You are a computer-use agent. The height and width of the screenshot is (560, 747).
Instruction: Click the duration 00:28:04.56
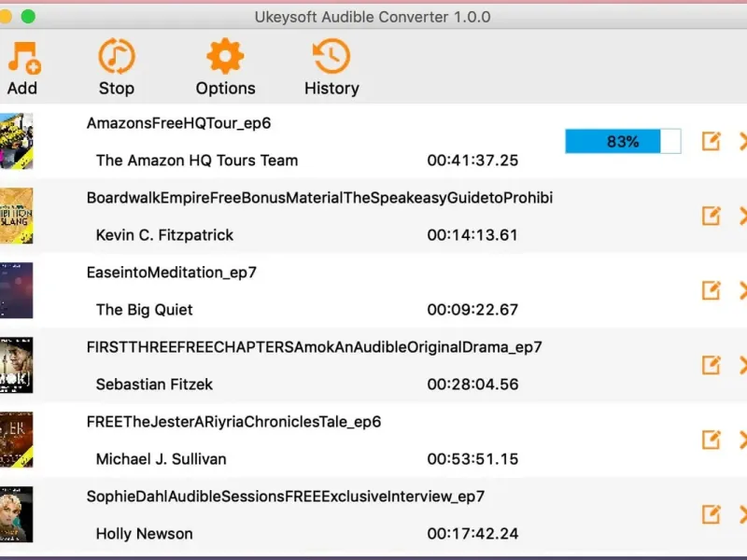coord(472,385)
